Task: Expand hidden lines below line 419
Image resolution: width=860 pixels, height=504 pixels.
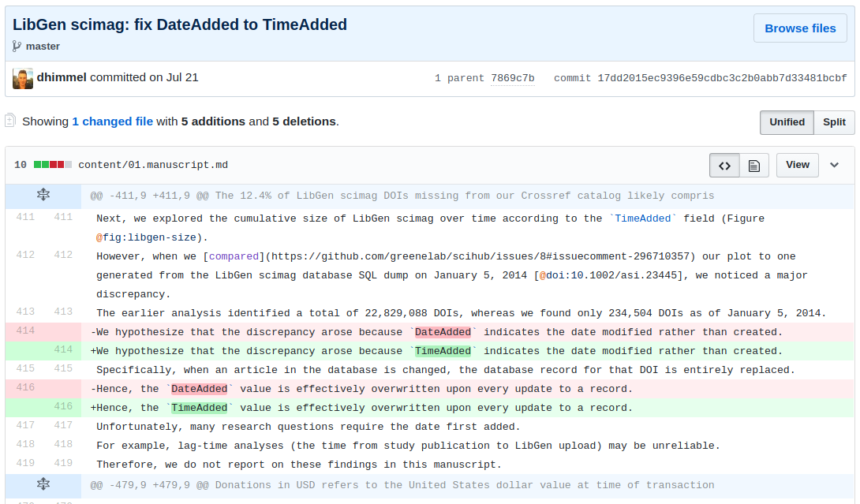Action: (x=43, y=484)
